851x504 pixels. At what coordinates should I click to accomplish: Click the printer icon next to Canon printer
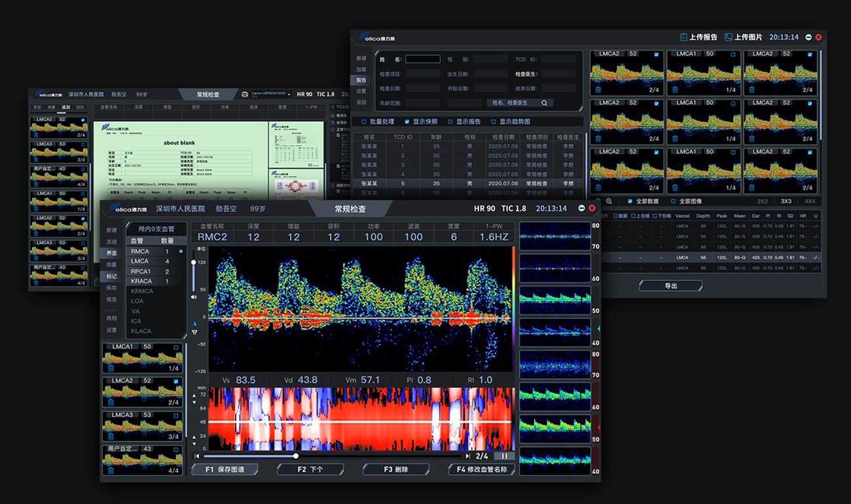tap(245, 94)
